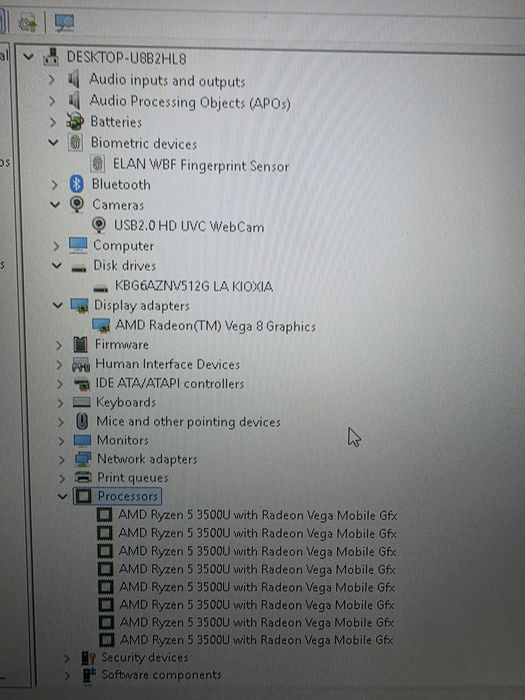Viewport: 525px width, 700px height.
Task: Expand the Human Interface Devices category
Action: [x=59, y=364]
